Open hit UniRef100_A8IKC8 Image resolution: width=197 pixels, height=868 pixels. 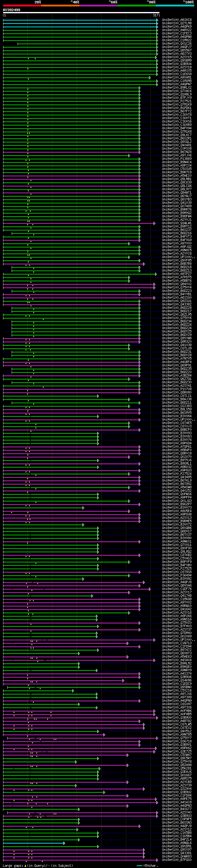[177, 20]
